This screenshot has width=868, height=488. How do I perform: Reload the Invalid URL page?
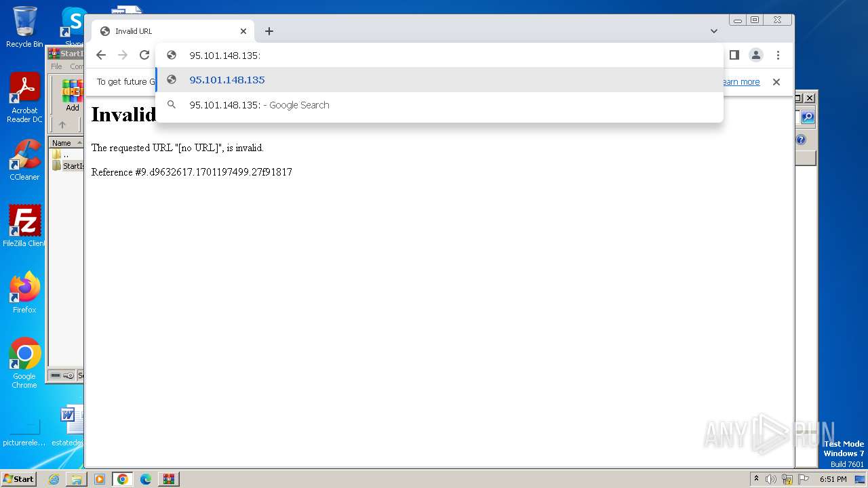click(x=144, y=56)
